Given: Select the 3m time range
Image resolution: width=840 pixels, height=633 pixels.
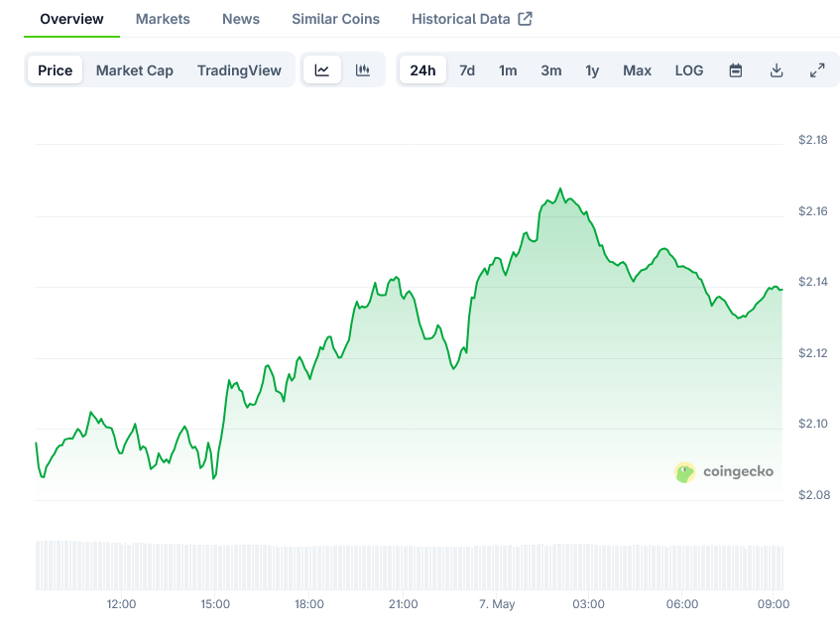Looking at the screenshot, I should point(551,70).
